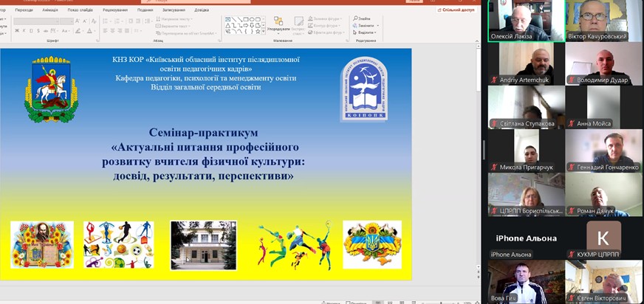The image size is (644, 304).
Task: Open the Виділити selection dropdown
Action: 366,32
